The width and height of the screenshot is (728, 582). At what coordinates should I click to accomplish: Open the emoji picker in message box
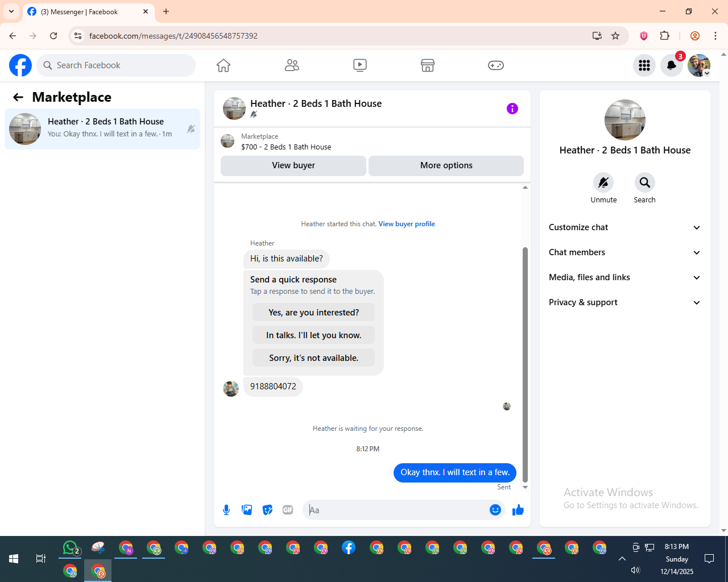click(x=495, y=510)
